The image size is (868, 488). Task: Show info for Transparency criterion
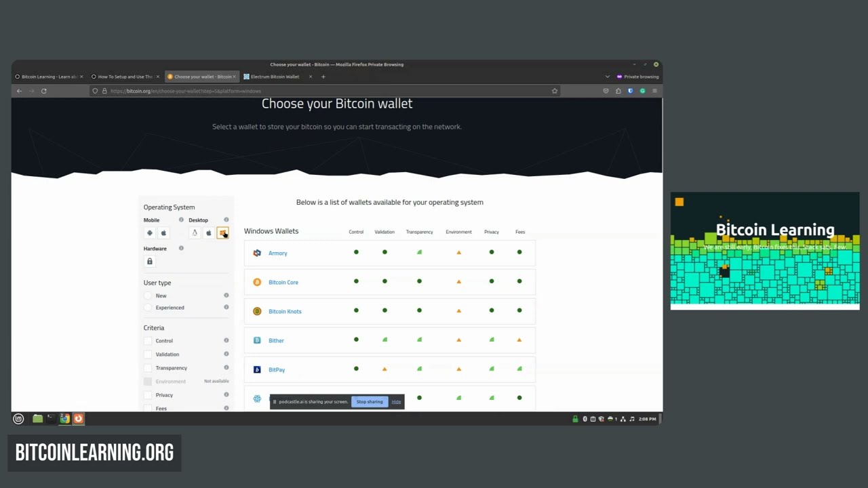point(226,367)
